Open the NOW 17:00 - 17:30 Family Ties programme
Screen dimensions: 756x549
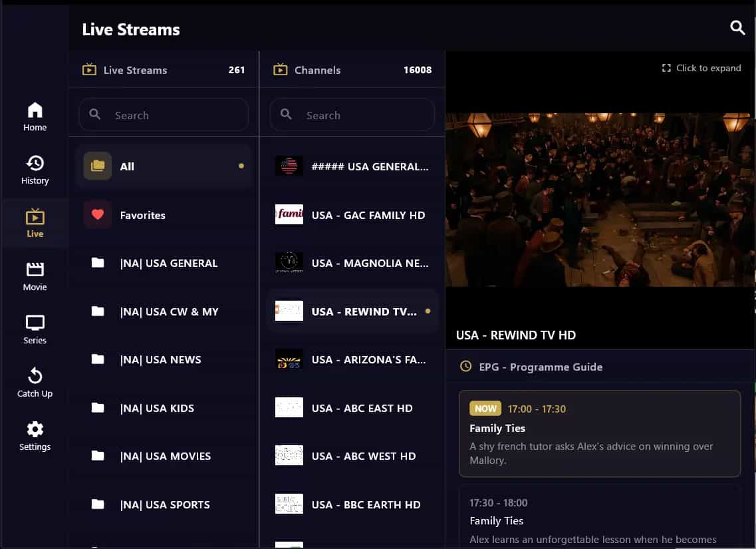click(x=600, y=434)
